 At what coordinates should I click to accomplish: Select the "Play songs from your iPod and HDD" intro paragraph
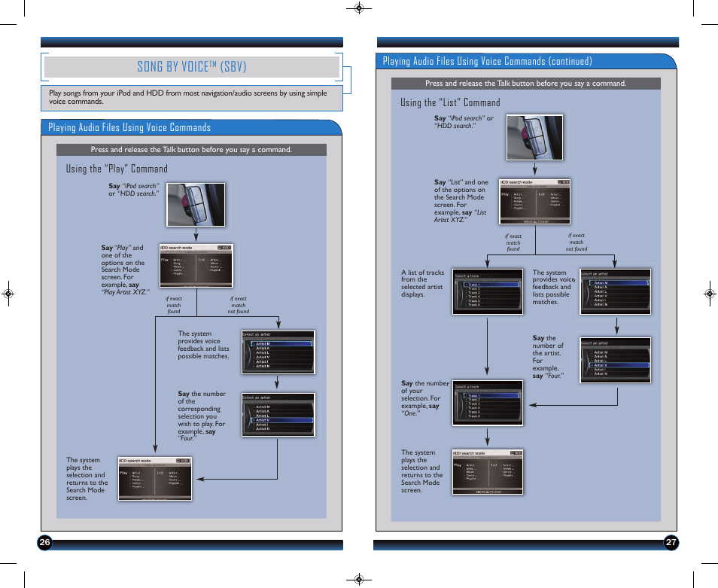tap(187, 97)
